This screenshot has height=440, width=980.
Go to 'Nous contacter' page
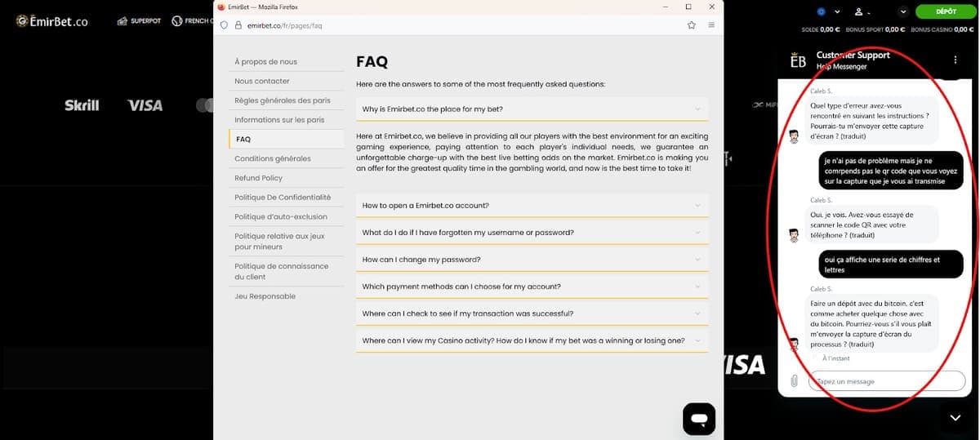[x=261, y=81]
